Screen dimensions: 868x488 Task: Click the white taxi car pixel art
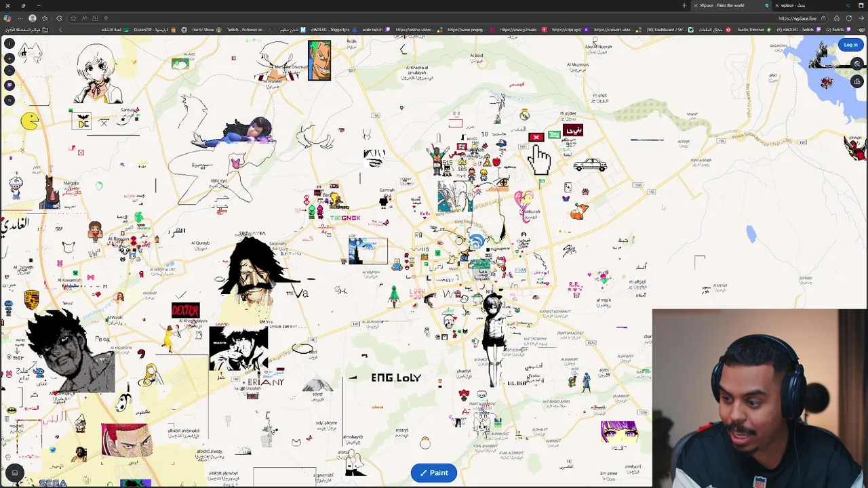pyautogui.click(x=590, y=165)
